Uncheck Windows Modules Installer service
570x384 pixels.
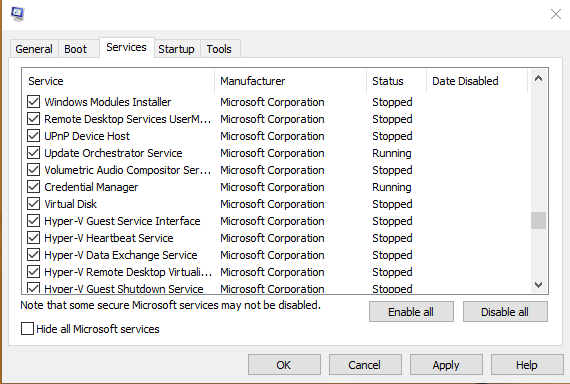[33, 102]
